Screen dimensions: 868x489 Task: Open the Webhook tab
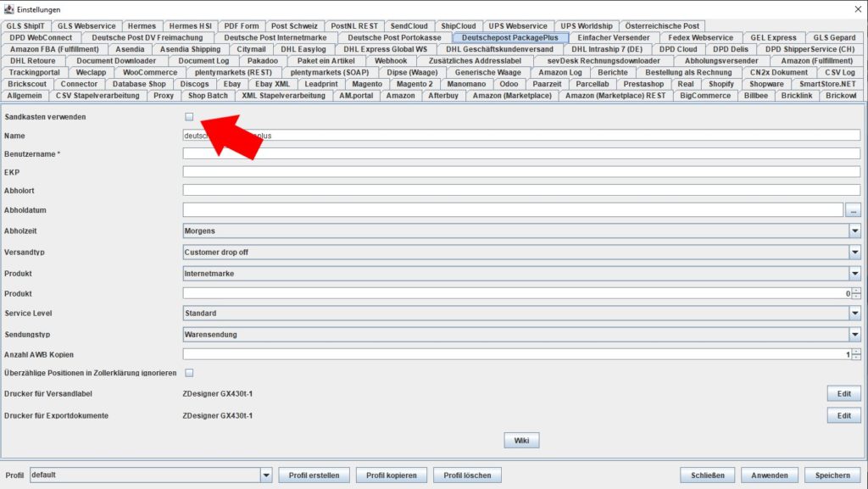pos(391,61)
